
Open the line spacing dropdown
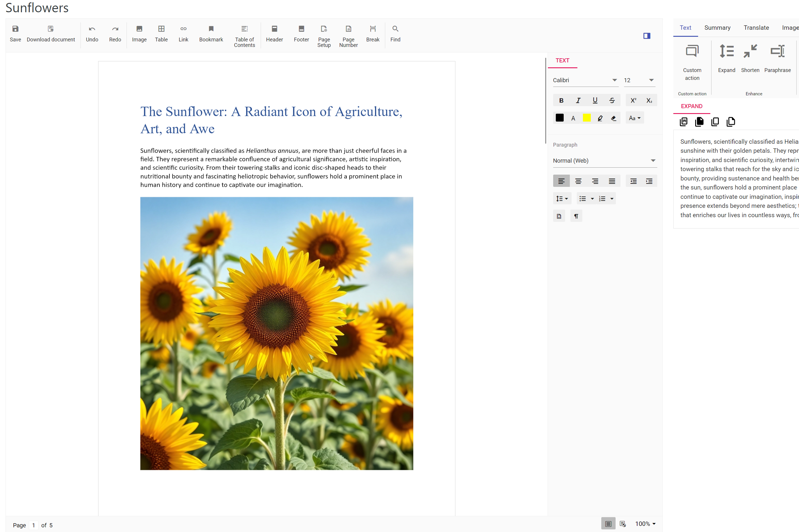[x=562, y=199]
